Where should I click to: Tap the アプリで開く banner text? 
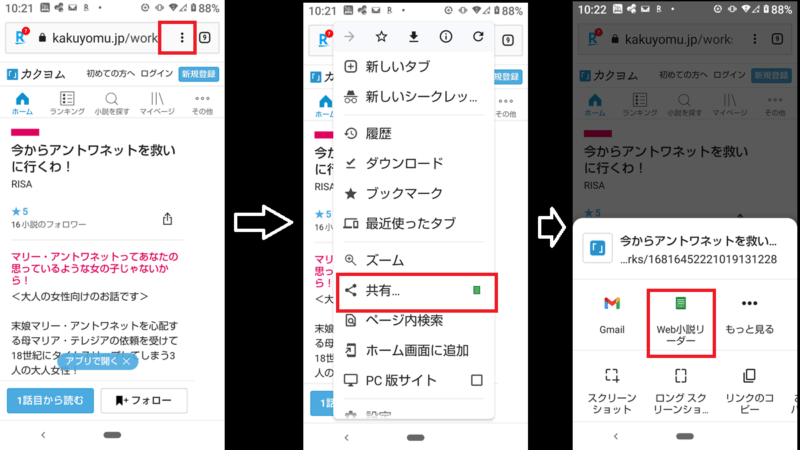click(x=91, y=361)
